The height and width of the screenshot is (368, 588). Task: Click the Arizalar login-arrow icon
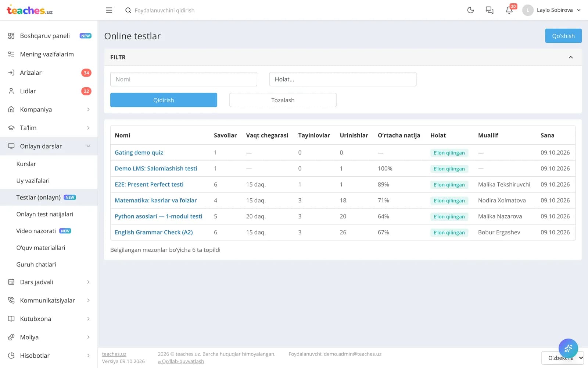(x=11, y=72)
